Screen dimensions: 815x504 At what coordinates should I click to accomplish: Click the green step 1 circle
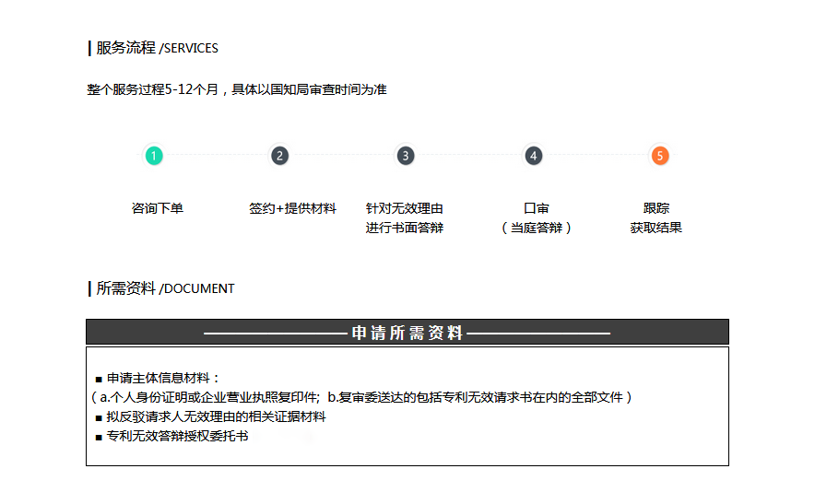click(154, 156)
